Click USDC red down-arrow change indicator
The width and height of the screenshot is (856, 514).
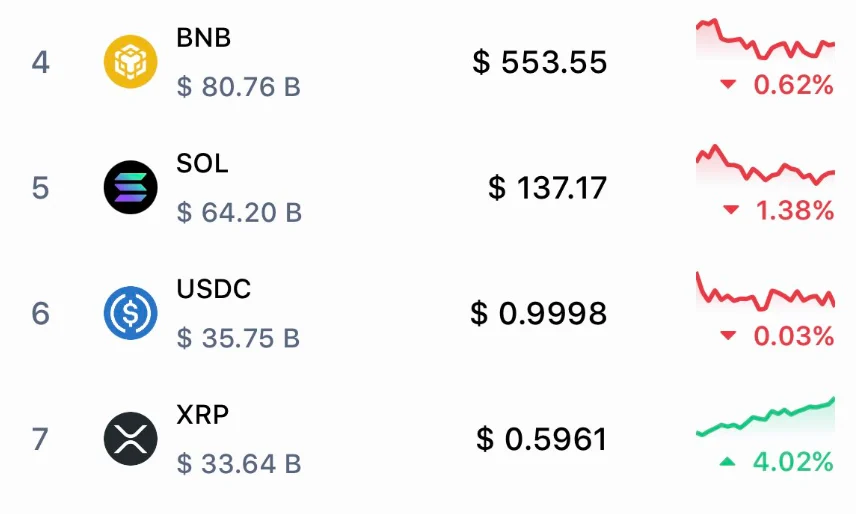click(x=729, y=336)
